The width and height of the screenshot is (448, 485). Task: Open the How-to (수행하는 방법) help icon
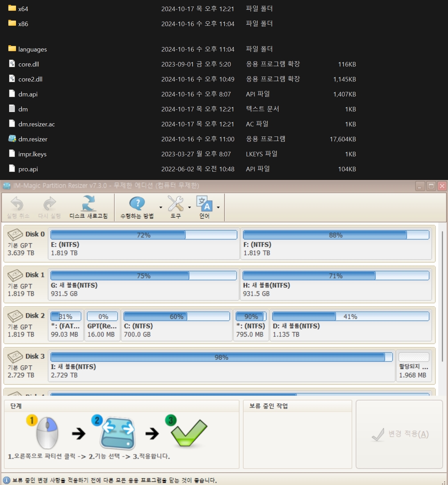tap(137, 203)
